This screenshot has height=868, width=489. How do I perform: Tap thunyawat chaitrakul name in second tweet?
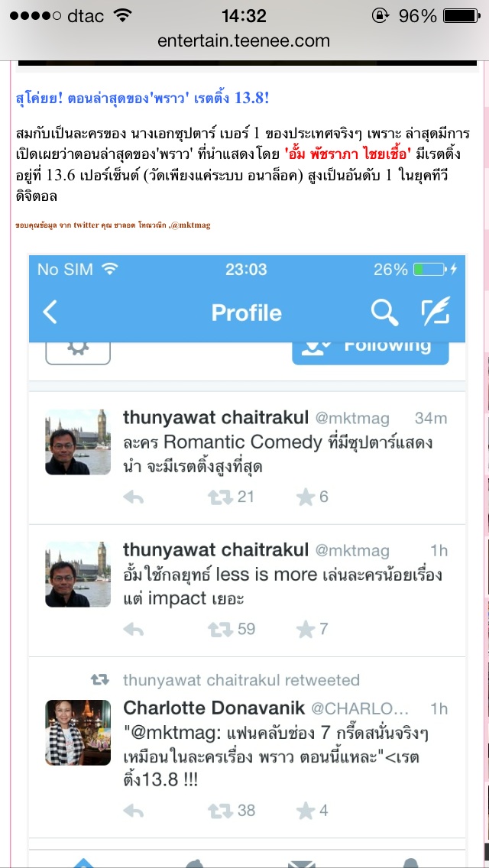click(x=216, y=550)
